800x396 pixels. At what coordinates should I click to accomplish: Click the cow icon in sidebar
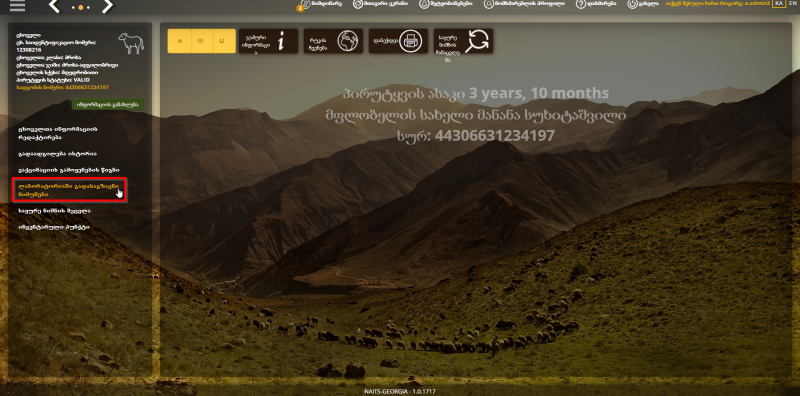(131, 43)
